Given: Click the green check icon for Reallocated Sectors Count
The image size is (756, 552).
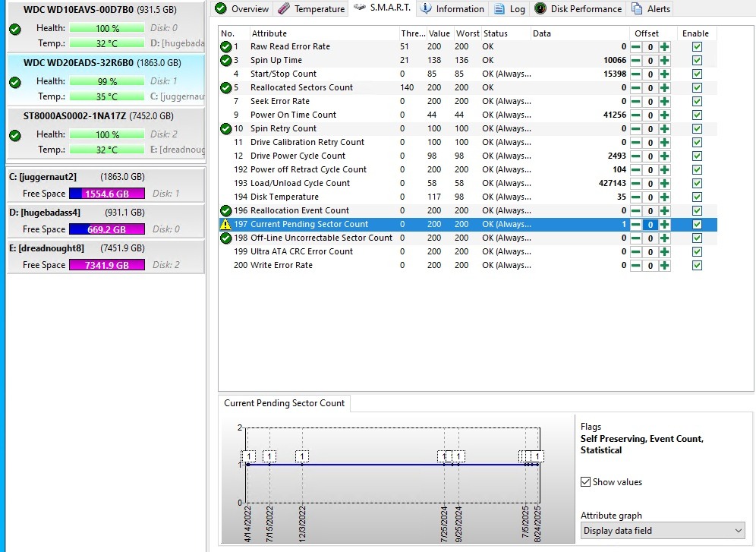Looking at the screenshot, I should click(x=225, y=88).
